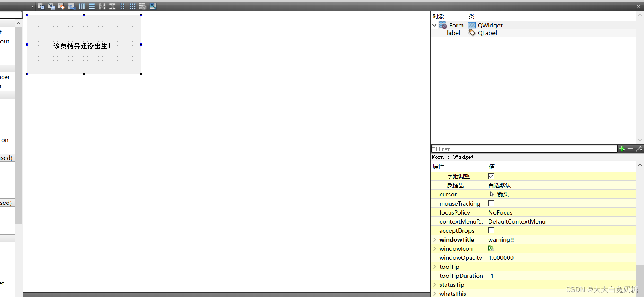The width and height of the screenshot is (644, 297).
Task: Open 反锯齿 value 首选默认 dropdown
Action: [561, 185]
